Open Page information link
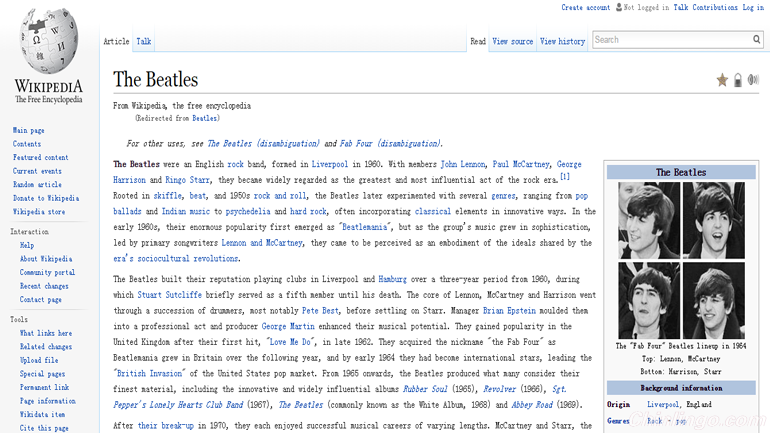Image resolution: width=770 pixels, height=433 pixels. (x=48, y=401)
